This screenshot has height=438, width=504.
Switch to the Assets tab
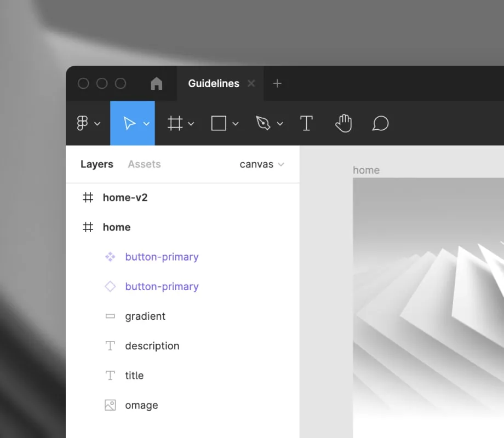coord(144,164)
